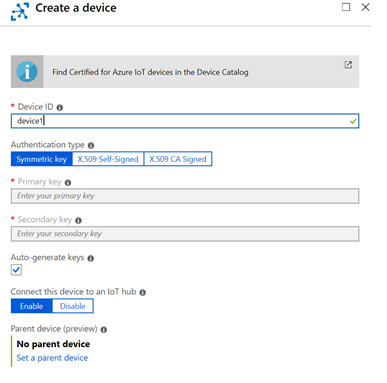Show Device ID info tooltip icon
This screenshot has width=387, height=383.
coord(60,108)
